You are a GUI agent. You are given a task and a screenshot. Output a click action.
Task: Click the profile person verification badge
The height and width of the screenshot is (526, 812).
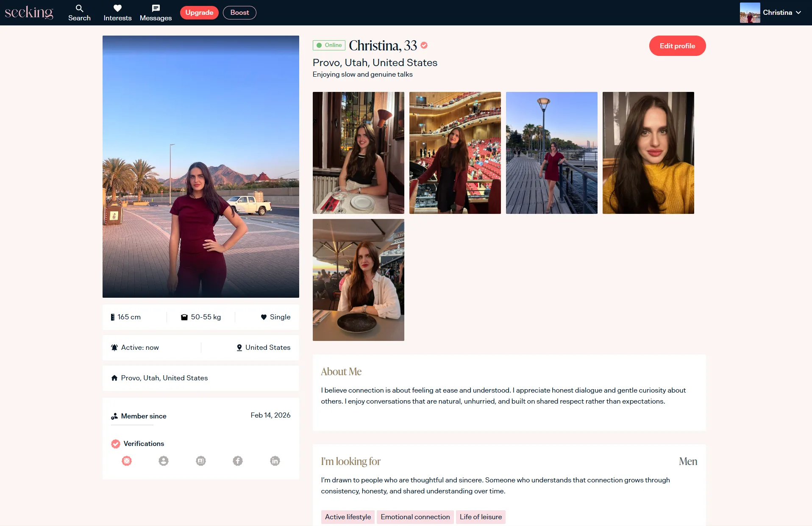pos(164,461)
